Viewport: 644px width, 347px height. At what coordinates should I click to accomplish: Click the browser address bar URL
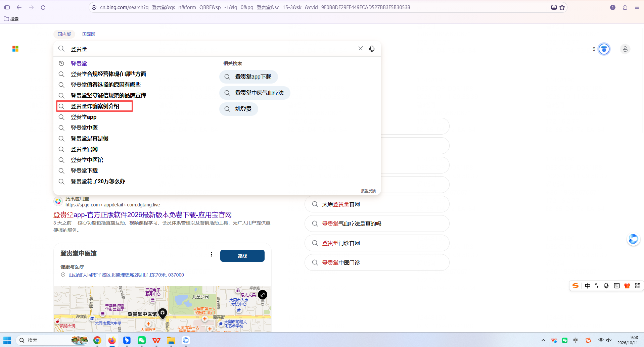(x=255, y=7)
